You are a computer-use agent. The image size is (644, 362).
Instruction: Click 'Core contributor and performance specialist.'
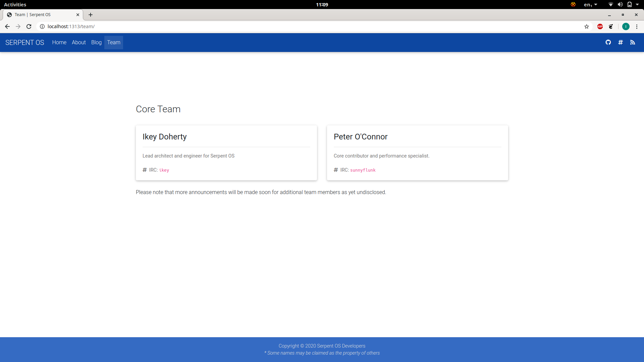point(381,156)
